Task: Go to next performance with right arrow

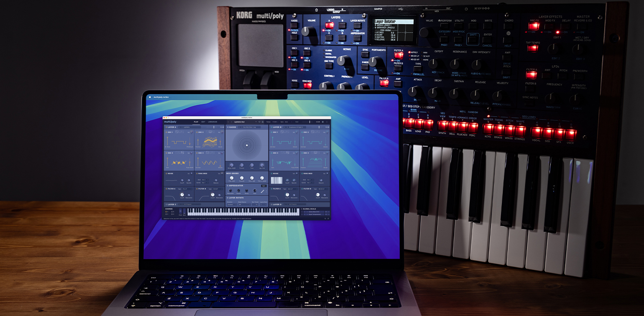Action: tap(231, 122)
